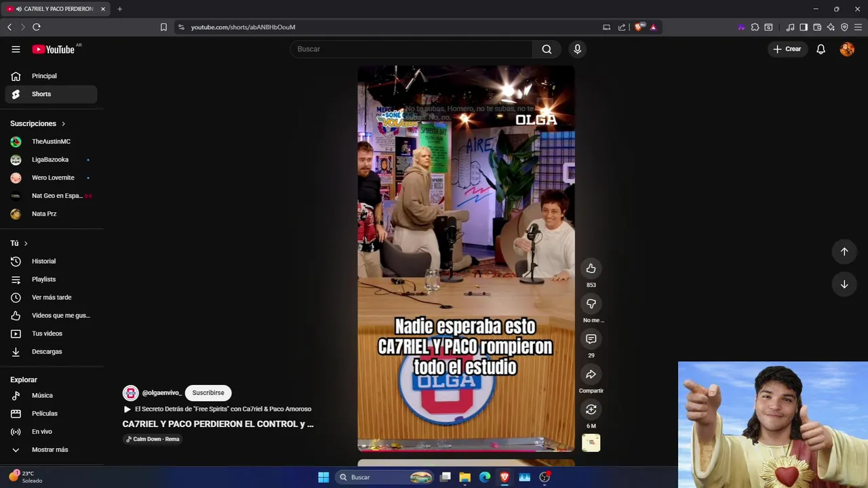868x488 pixels.
Task: Go to the previous short with up arrow
Action: tap(844, 251)
